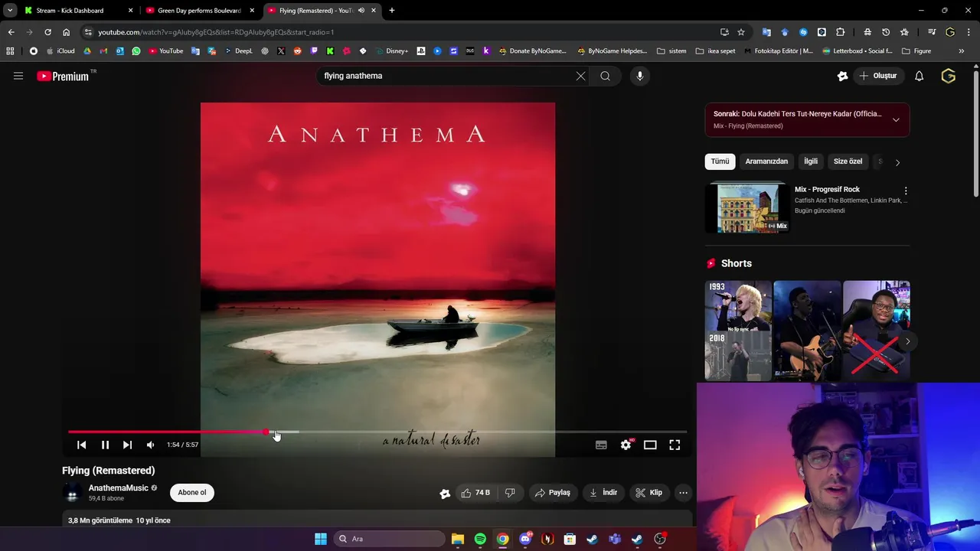Viewport: 980px width, 551px height.
Task: Skip to the next video
Action: click(x=127, y=445)
